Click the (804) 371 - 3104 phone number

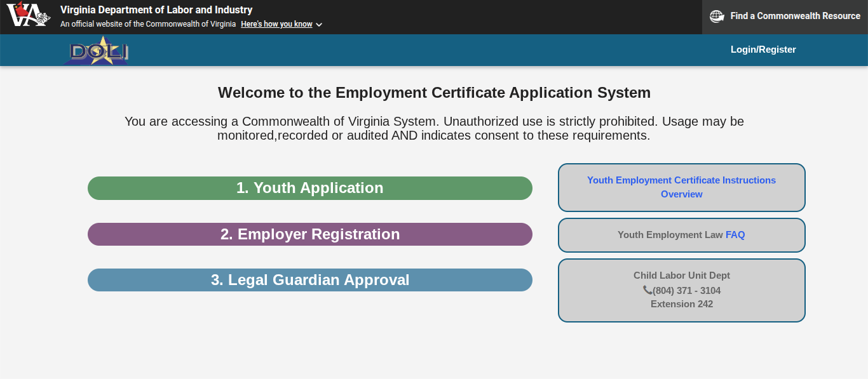click(x=687, y=290)
